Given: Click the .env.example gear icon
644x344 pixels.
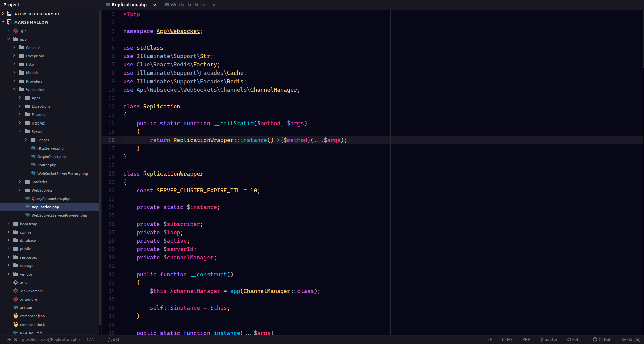Looking at the screenshot, I should pos(16,291).
